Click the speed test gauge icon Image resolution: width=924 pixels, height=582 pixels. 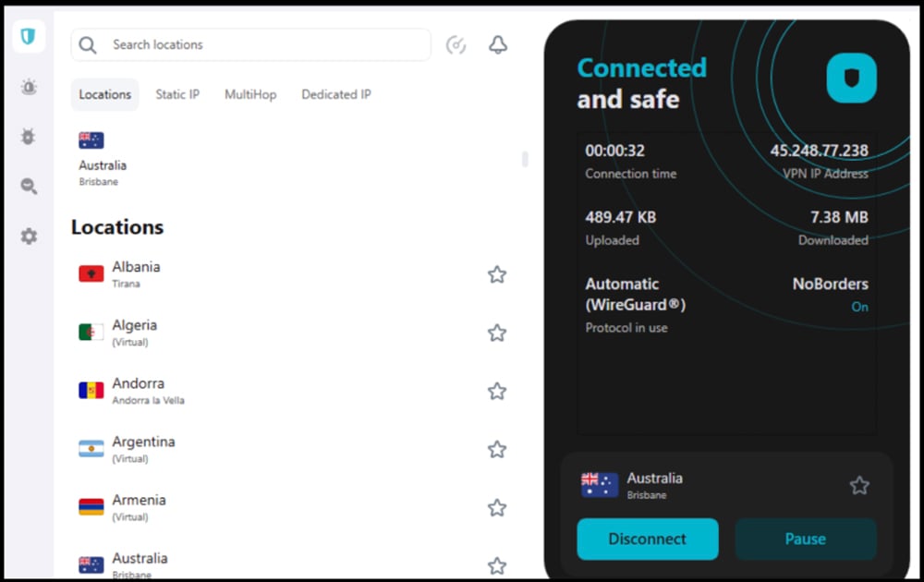tap(456, 44)
